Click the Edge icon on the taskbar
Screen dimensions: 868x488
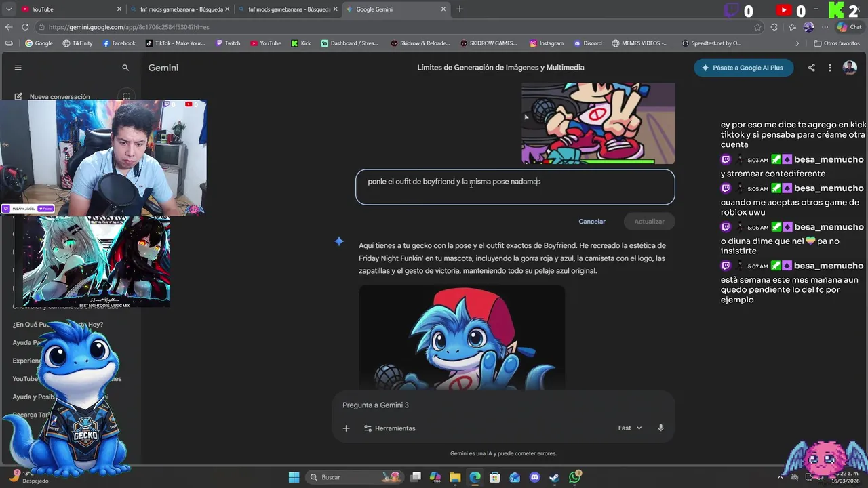[475, 477]
